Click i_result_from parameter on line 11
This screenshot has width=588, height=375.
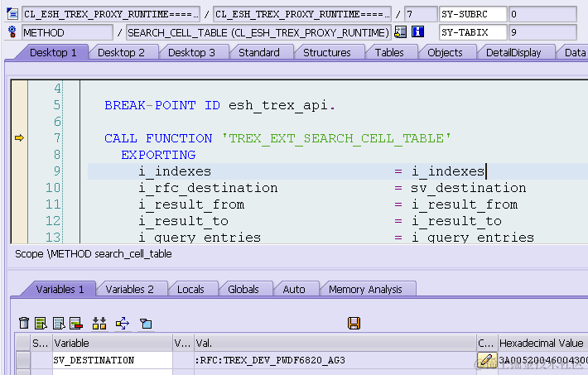(x=191, y=204)
